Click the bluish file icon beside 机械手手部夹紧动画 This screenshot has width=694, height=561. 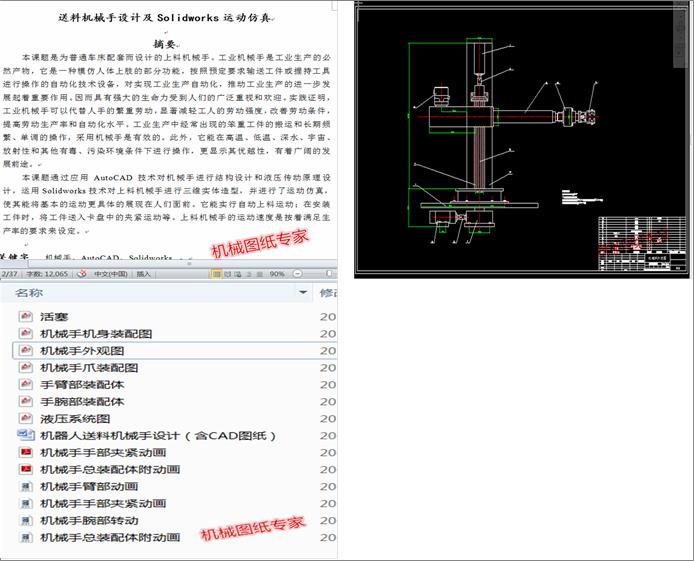(26, 503)
